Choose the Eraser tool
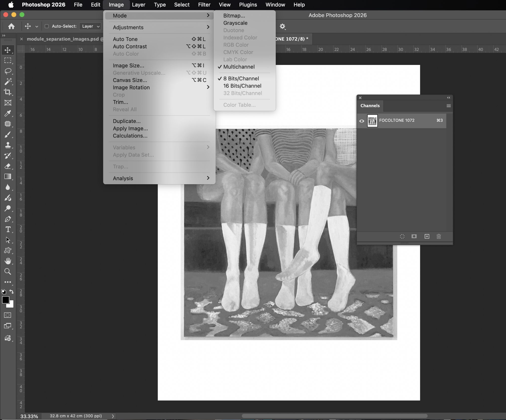Screen dimensions: 506x420 pyautogui.click(x=8, y=166)
